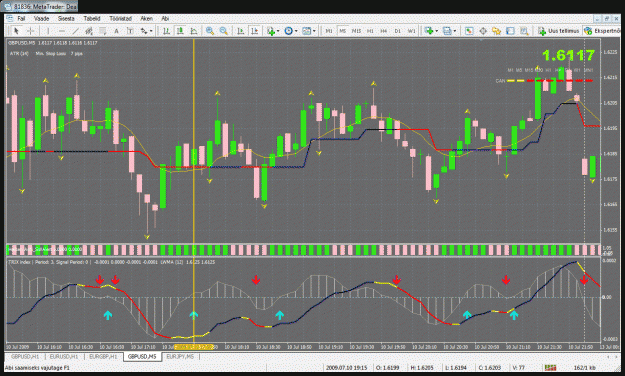Image resolution: width=625 pixels, height=376 pixels.
Task: Switch timeframe to W1
Action: click(x=411, y=31)
